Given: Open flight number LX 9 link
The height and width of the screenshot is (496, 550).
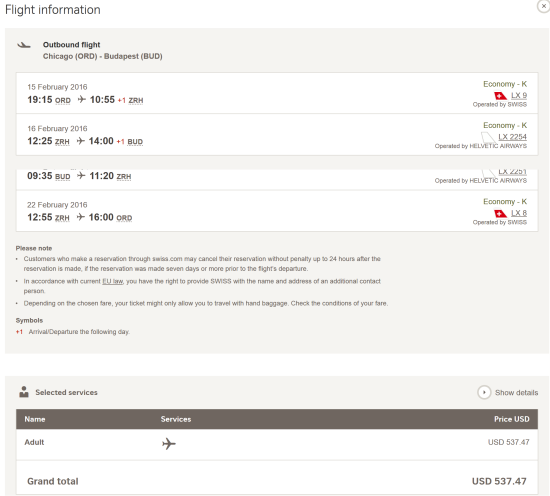Looking at the screenshot, I should pyautogui.click(x=519, y=95).
